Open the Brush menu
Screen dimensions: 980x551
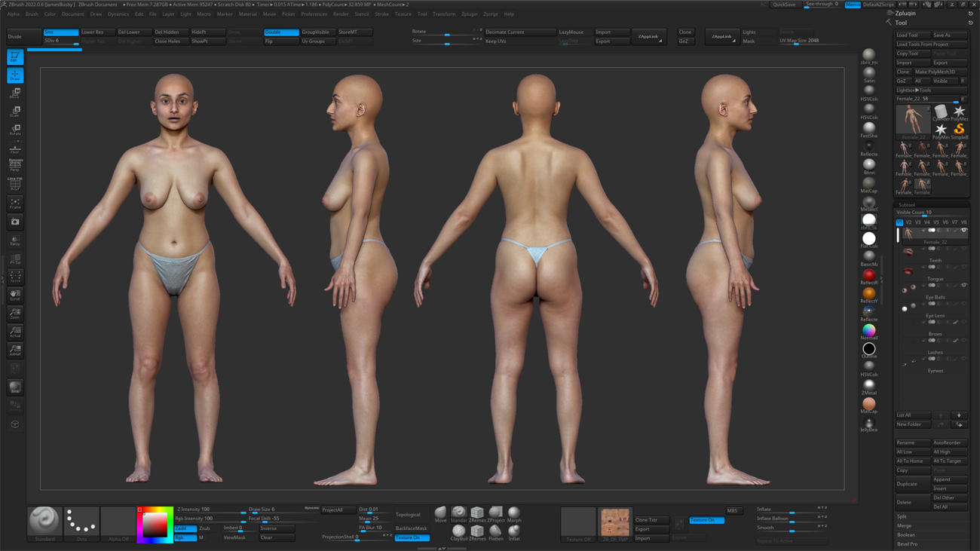[x=32, y=14]
